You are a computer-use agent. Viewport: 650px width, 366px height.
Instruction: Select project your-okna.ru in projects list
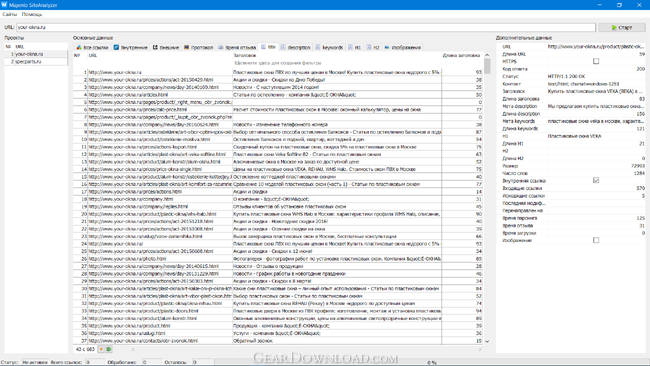[36, 54]
